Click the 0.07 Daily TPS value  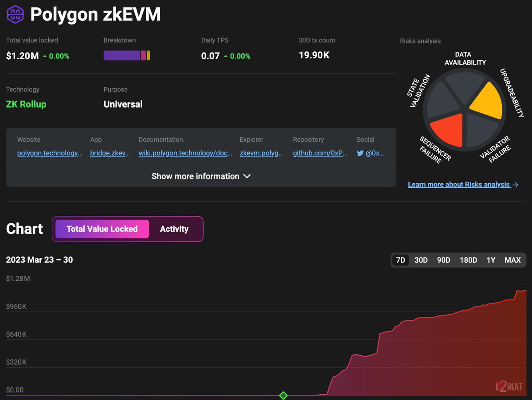[211, 56]
